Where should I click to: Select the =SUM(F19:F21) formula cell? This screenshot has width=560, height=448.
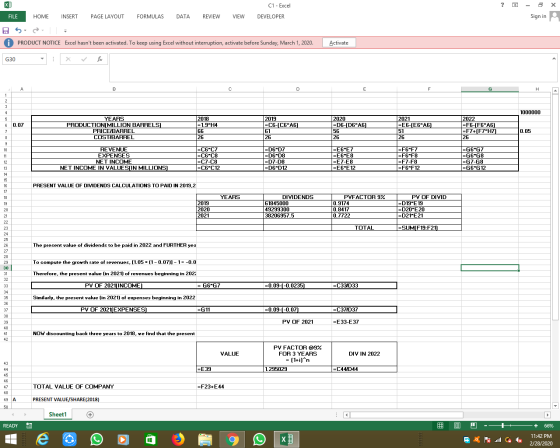pyautogui.click(x=429, y=228)
